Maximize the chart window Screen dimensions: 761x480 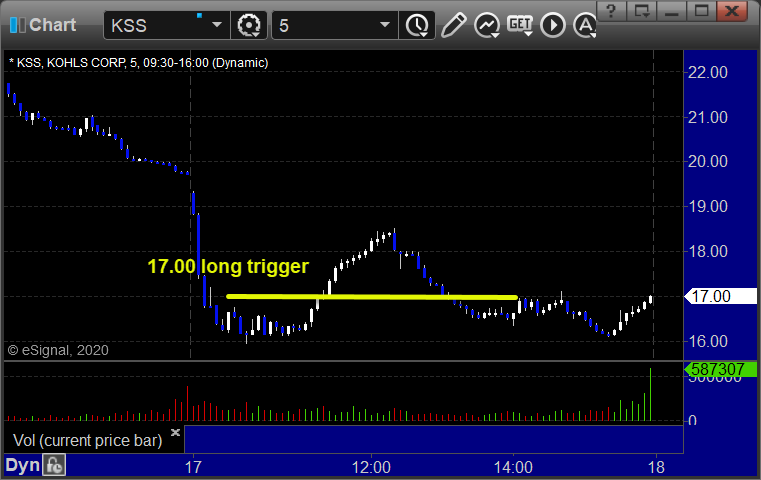701,11
